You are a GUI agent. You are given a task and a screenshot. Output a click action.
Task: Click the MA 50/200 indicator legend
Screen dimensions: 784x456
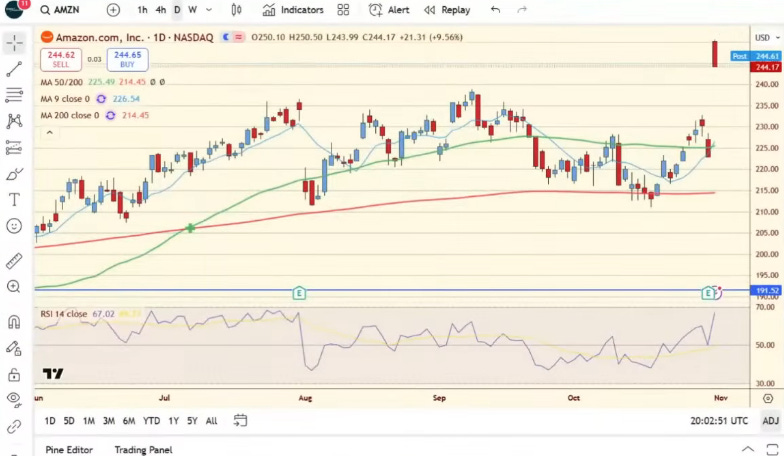[x=61, y=82]
